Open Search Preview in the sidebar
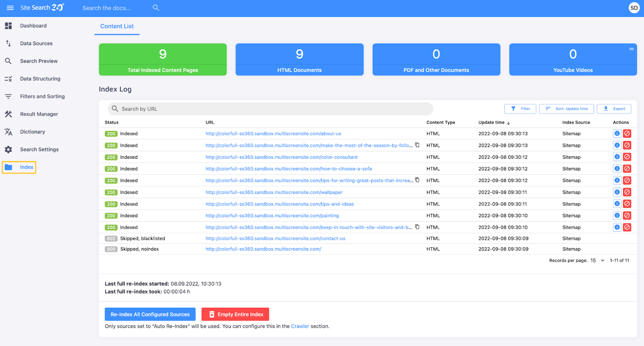 [x=39, y=61]
